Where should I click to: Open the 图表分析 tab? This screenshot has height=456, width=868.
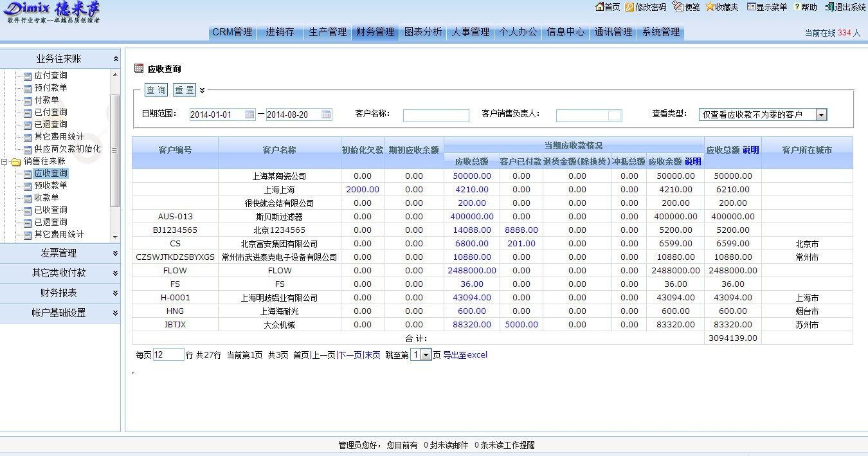[422, 32]
